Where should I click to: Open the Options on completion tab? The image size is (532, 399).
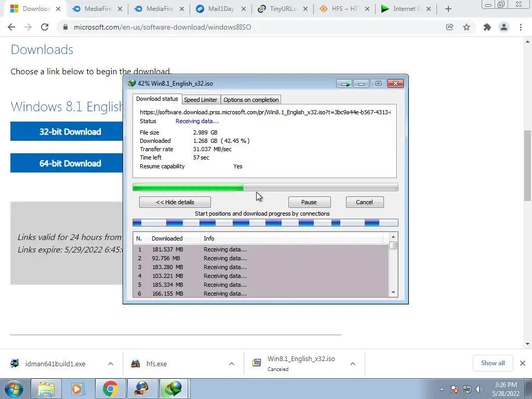coord(251,100)
